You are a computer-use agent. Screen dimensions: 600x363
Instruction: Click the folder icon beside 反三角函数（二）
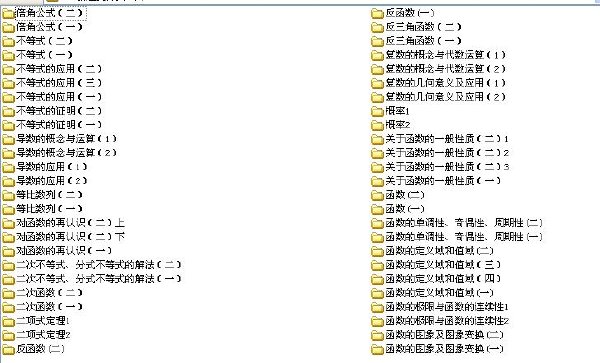tap(377, 27)
